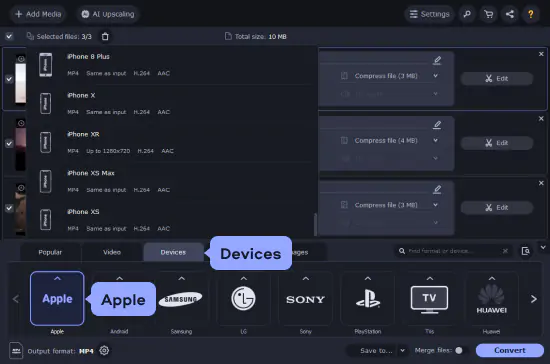Expand the Compress file (4 MB) dropdown

pyautogui.click(x=435, y=140)
